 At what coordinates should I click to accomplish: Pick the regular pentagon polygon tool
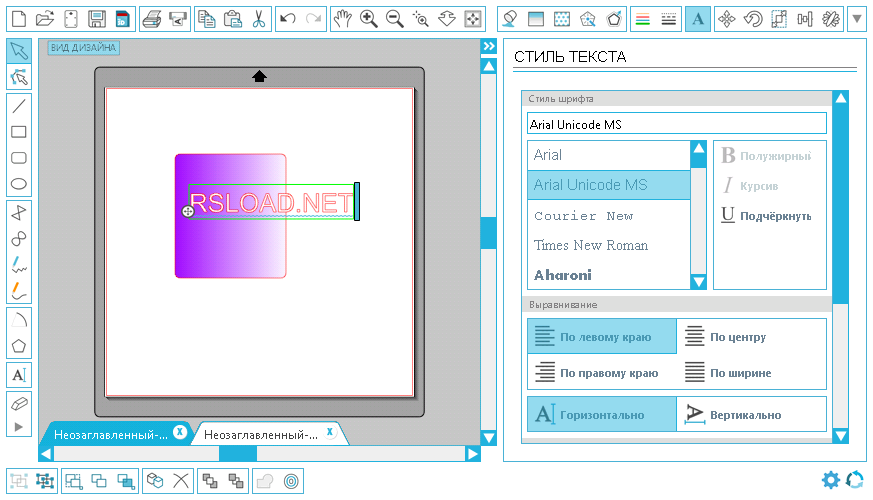[x=19, y=346]
